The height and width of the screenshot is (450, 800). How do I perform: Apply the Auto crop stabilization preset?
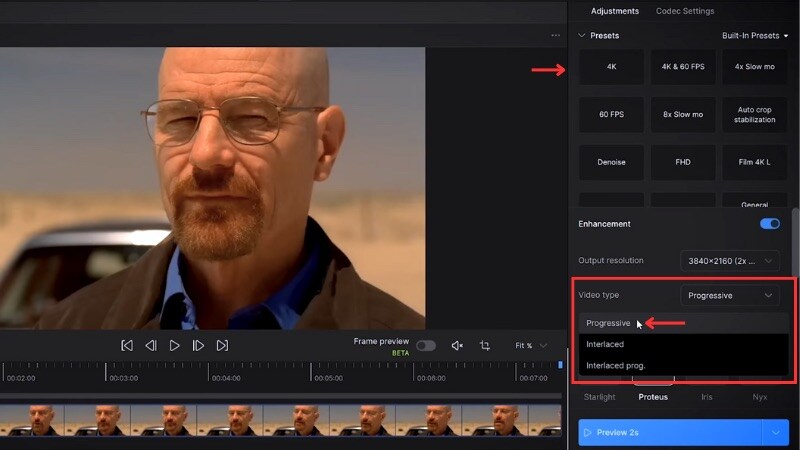coord(754,114)
